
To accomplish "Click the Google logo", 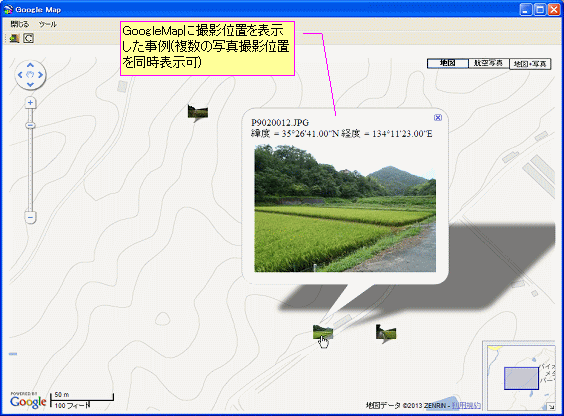I will [x=28, y=402].
